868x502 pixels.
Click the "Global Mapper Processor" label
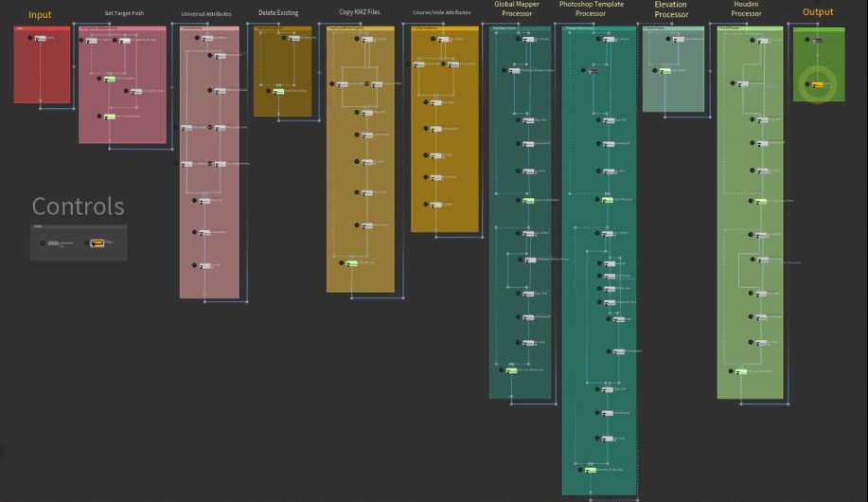point(517,9)
